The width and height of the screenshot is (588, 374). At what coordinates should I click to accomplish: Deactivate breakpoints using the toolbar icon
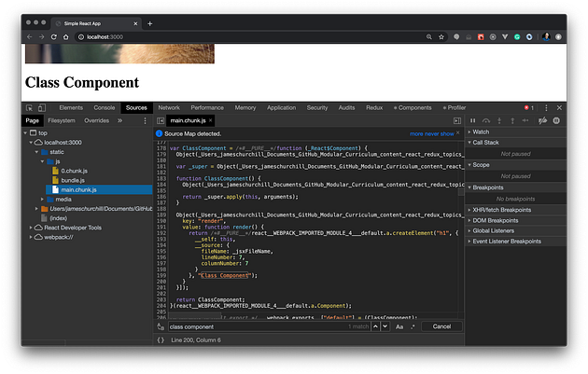click(x=542, y=120)
